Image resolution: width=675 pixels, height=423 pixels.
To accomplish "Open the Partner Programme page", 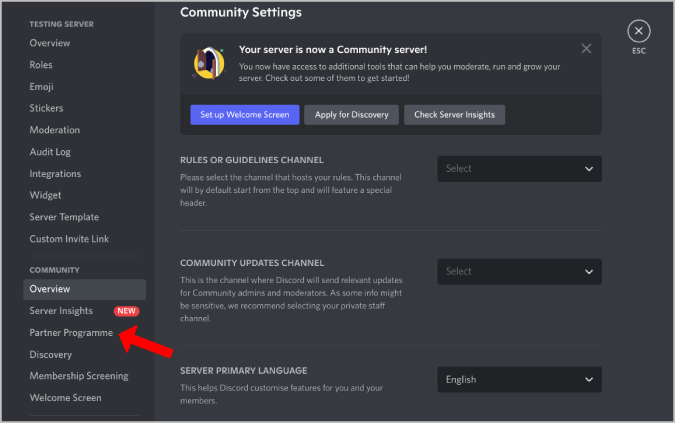I will (71, 333).
